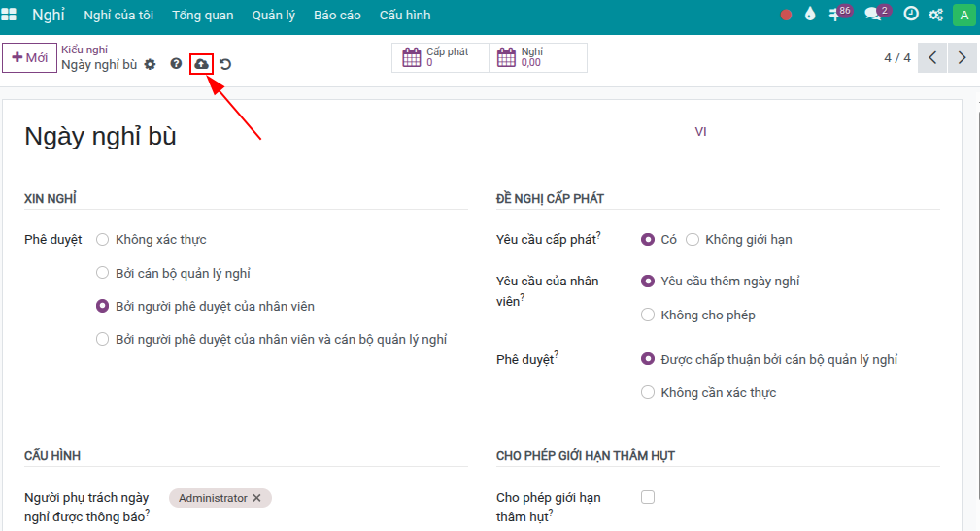
Task: Go to the next record arrow
Action: point(962,58)
